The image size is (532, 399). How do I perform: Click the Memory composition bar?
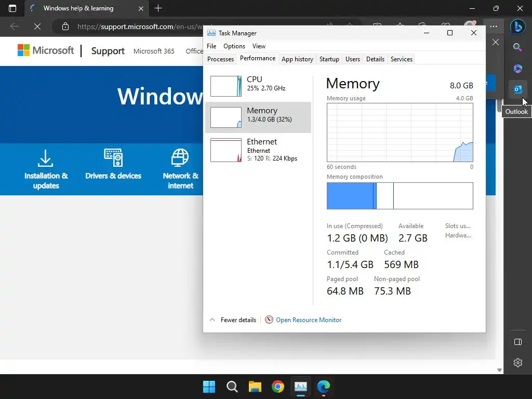point(400,196)
